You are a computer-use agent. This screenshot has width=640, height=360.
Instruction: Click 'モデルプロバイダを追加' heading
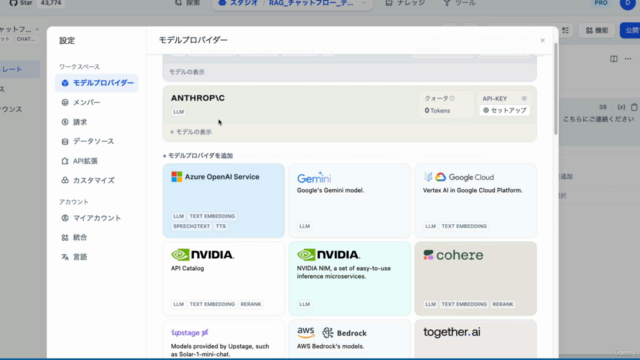pyautogui.click(x=198, y=156)
